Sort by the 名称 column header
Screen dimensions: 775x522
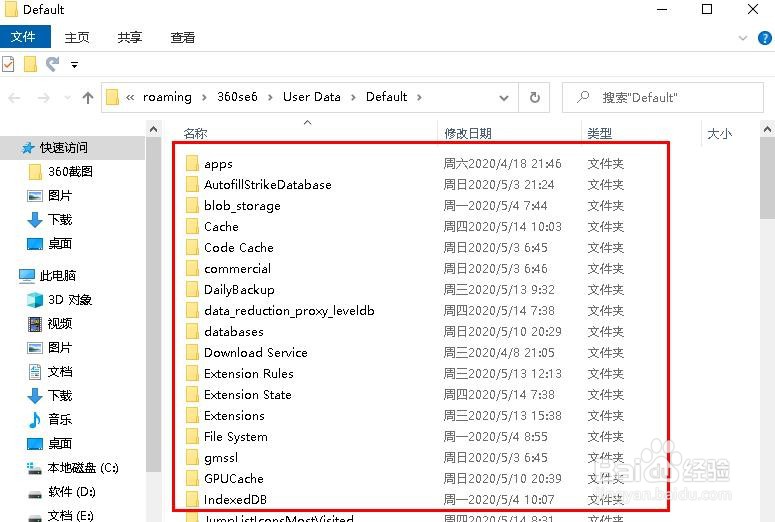(195, 133)
